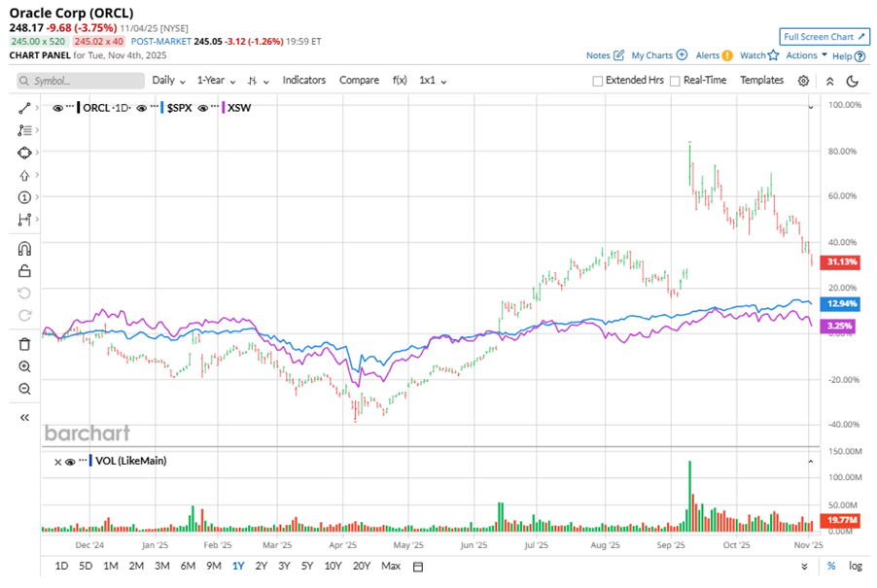Viewport: 877px width, 588px height.
Task: Open the Full Screen Chart
Action: click(824, 36)
